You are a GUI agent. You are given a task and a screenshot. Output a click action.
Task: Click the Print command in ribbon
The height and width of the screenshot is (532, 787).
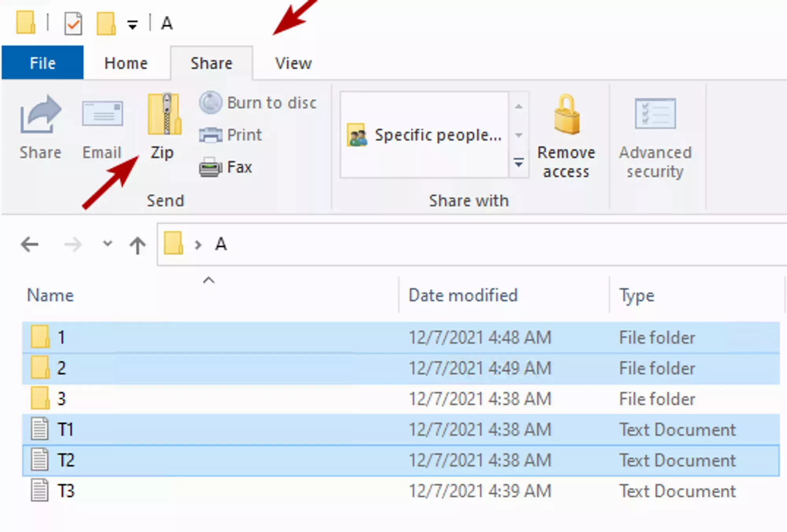click(x=231, y=135)
